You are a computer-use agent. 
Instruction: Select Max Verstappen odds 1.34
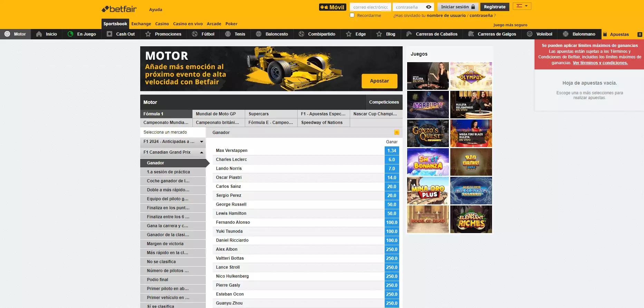pos(392,151)
